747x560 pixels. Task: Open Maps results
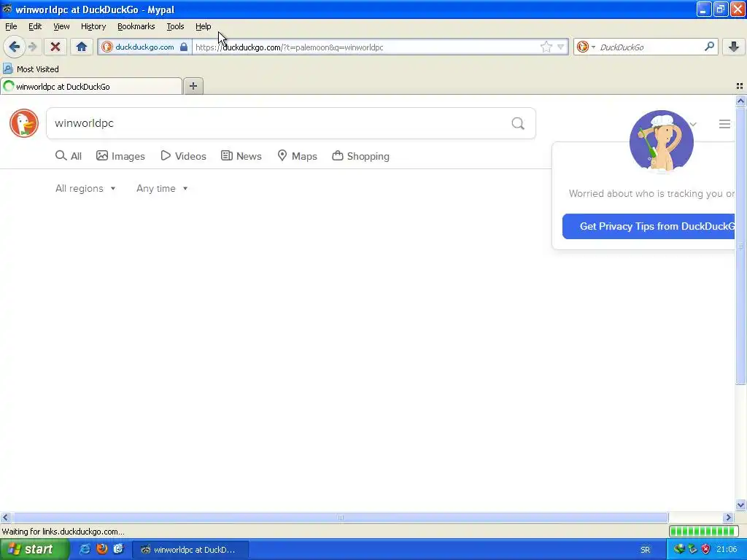click(298, 156)
